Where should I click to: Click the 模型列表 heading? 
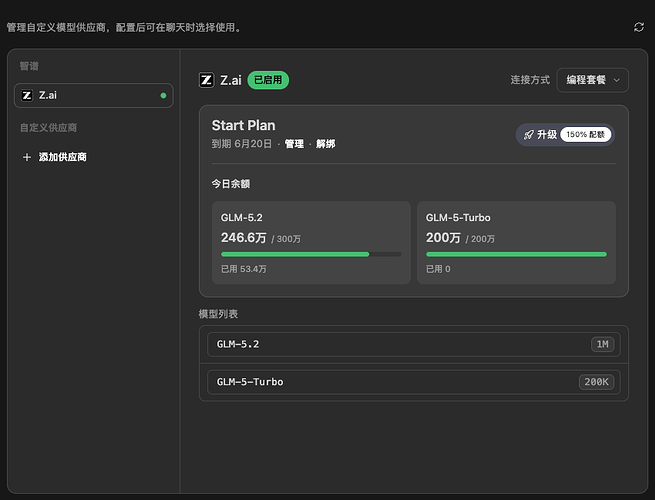[x=218, y=314]
